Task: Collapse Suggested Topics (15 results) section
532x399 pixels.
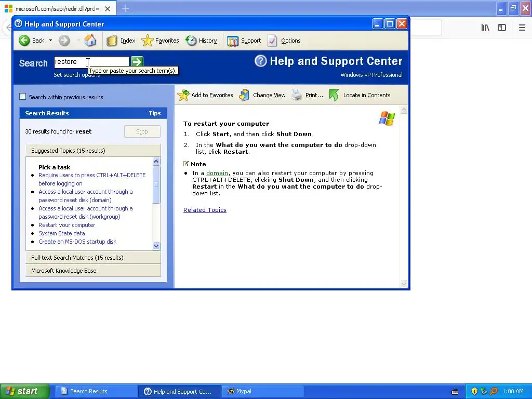Action: click(x=93, y=151)
